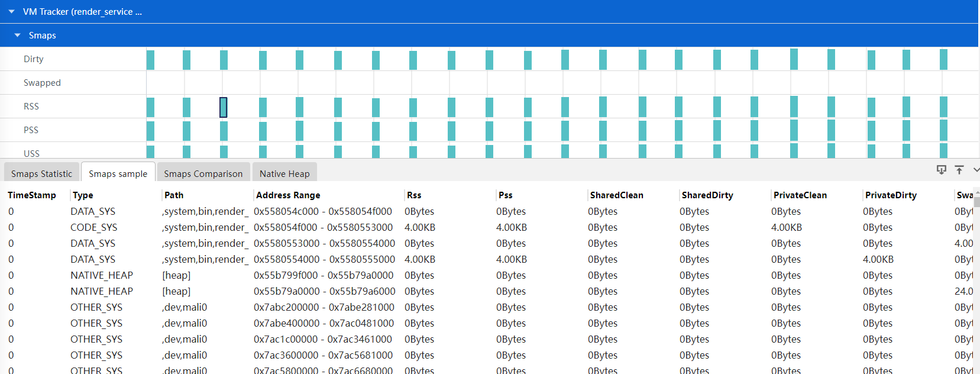Open the Native Heap tab

click(284, 173)
